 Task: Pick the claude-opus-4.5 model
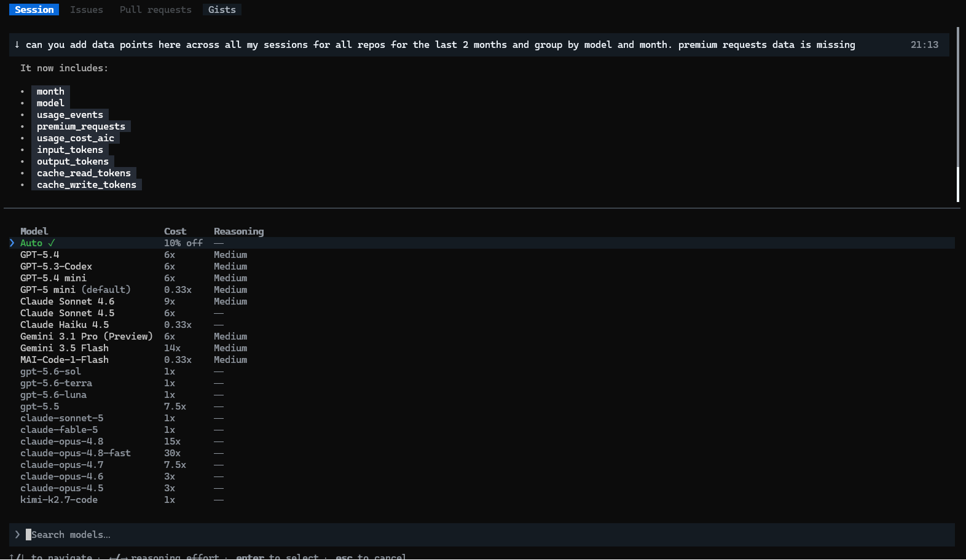(x=61, y=488)
